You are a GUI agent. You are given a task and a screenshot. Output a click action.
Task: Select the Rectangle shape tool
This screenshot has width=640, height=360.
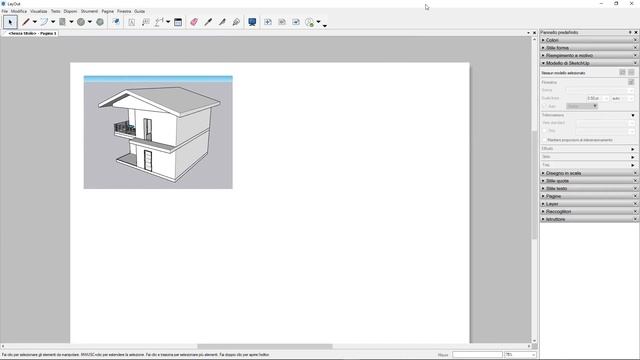pos(62,22)
